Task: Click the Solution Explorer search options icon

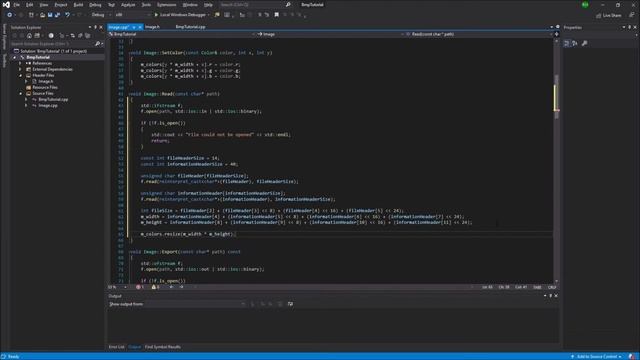Action: pos(98,44)
